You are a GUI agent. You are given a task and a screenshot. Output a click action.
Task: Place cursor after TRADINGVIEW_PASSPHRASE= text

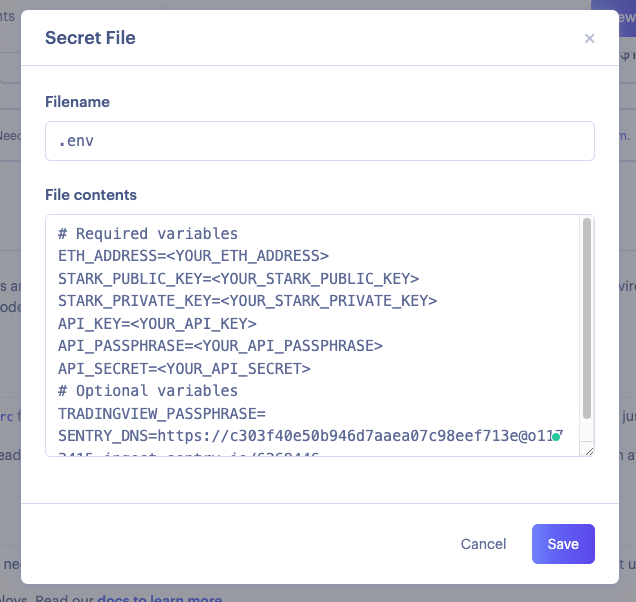pos(266,414)
